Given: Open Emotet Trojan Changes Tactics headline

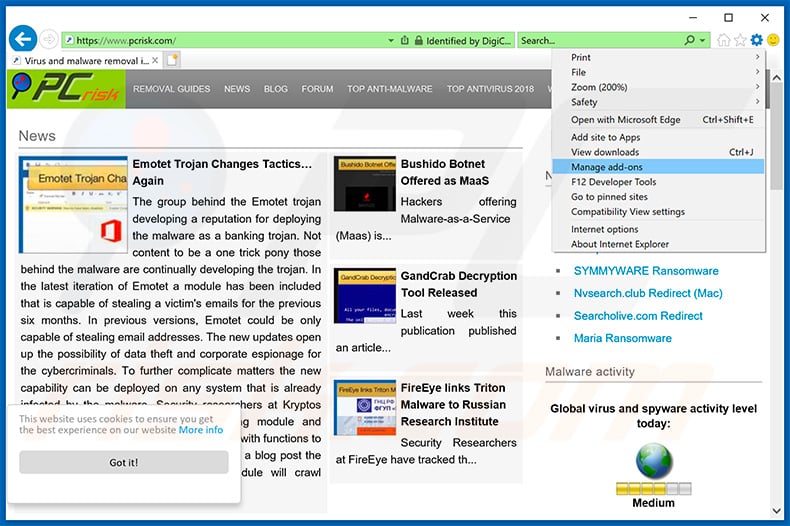Looking at the screenshot, I should (222, 172).
